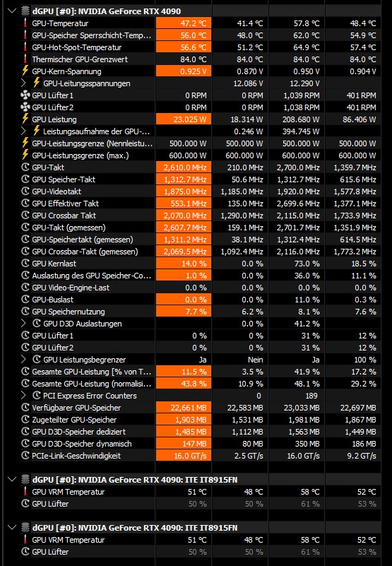Click the clock icon beside GPU-Takt
The height and width of the screenshot is (566, 392).
(25, 167)
